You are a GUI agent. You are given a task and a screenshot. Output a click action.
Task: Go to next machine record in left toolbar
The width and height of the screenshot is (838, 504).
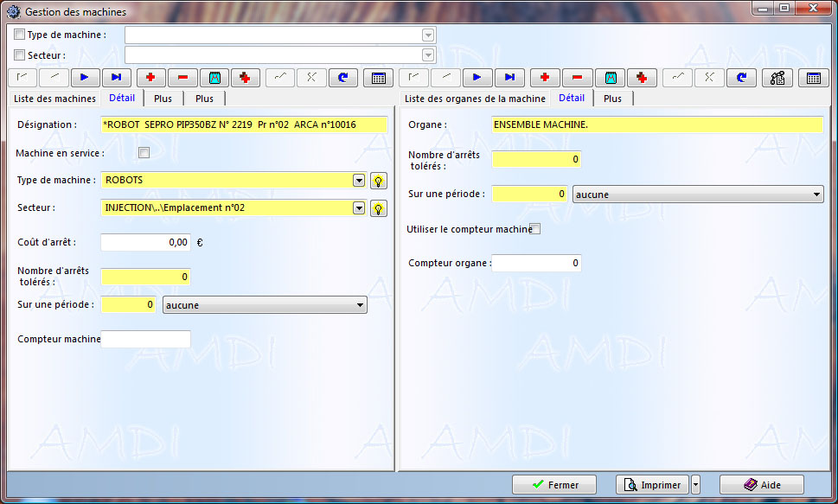click(x=86, y=78)
